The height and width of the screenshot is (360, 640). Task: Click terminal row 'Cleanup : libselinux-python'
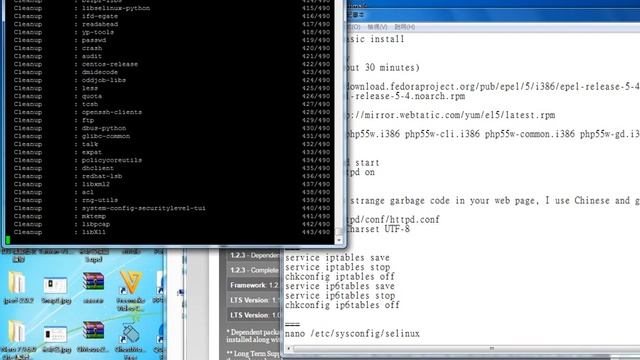point(171,8)
